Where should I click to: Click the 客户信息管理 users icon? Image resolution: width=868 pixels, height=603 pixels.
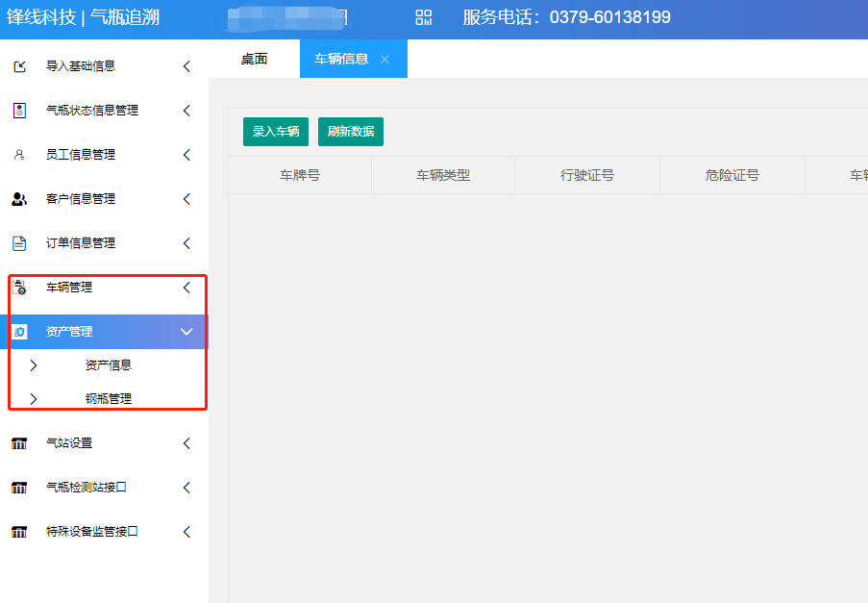pos(19,199)
